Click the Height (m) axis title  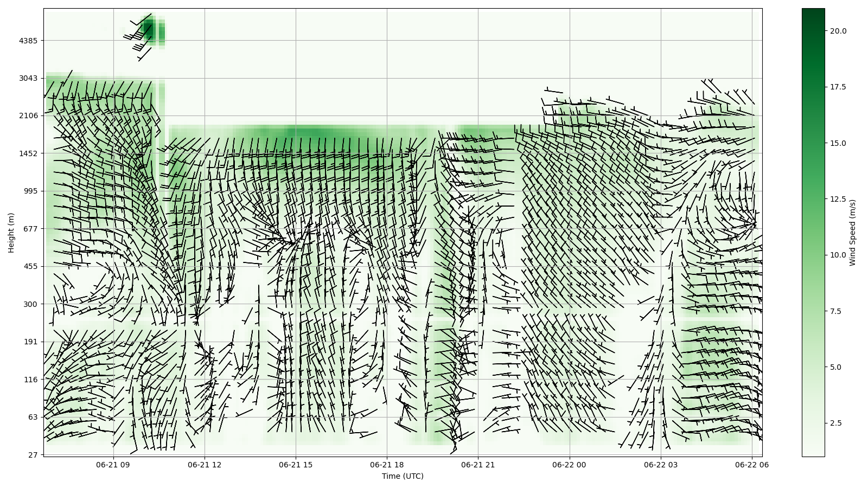pos(11,233)
